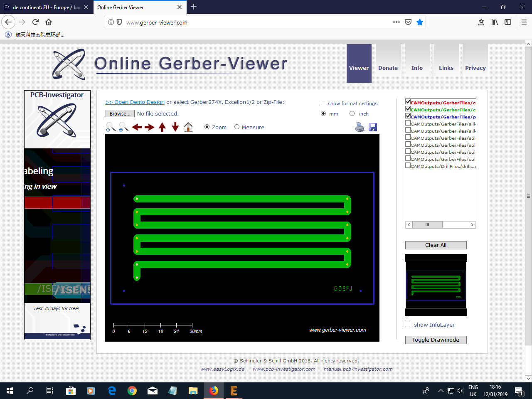This screenshot has width=532, height=399.
Task: Open Firefox from the taskbar
Action: tap(214, 391)
